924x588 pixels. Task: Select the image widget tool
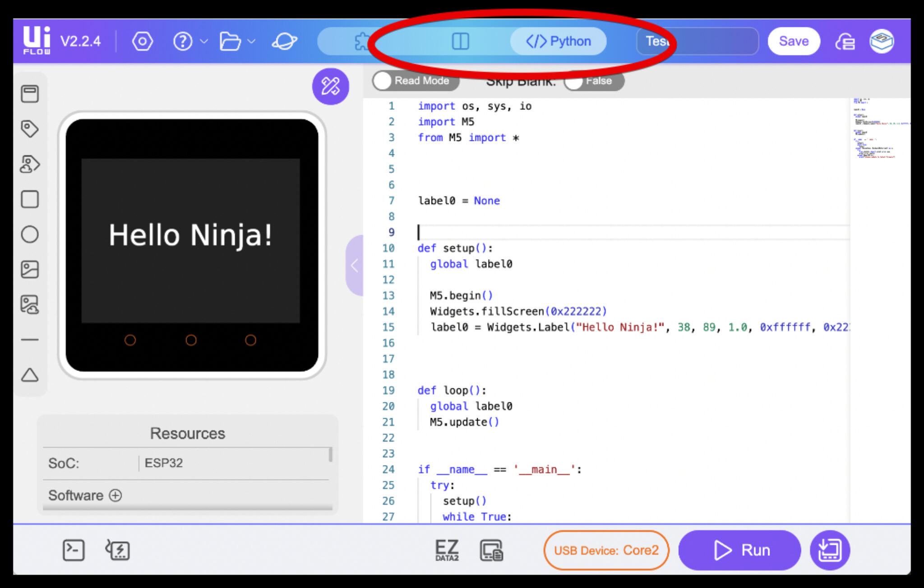30,269
